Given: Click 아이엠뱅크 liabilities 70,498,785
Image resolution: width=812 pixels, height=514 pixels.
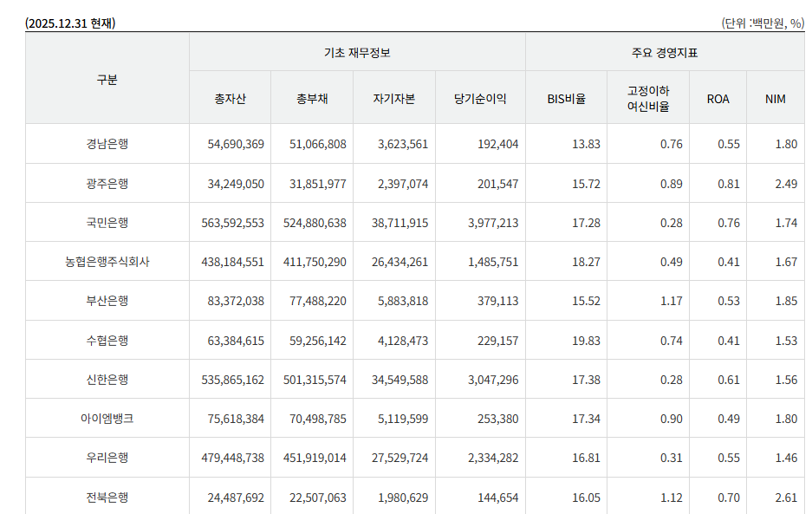Looking at the screenshot, I should (x=317, y=419).
